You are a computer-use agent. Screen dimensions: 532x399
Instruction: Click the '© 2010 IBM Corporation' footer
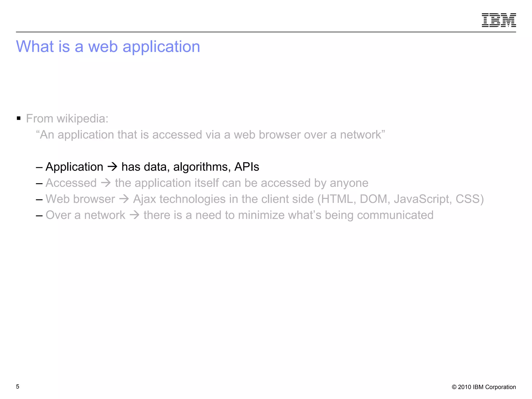pos(484,387)
